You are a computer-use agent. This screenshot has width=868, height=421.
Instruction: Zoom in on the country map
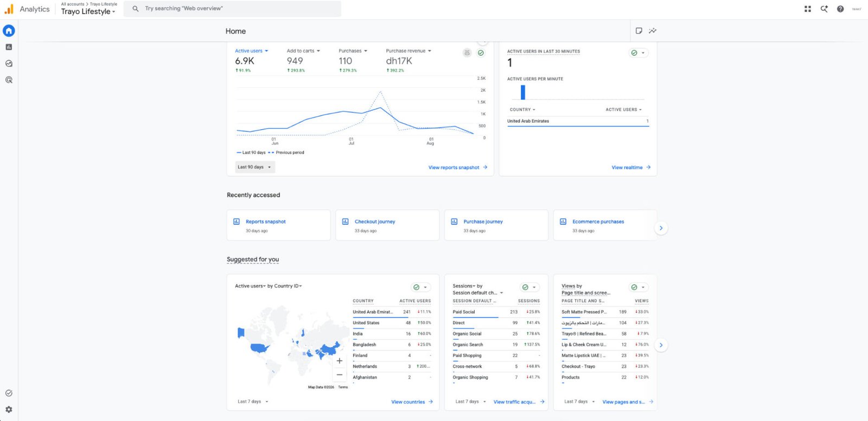click(x=340, y=361)
